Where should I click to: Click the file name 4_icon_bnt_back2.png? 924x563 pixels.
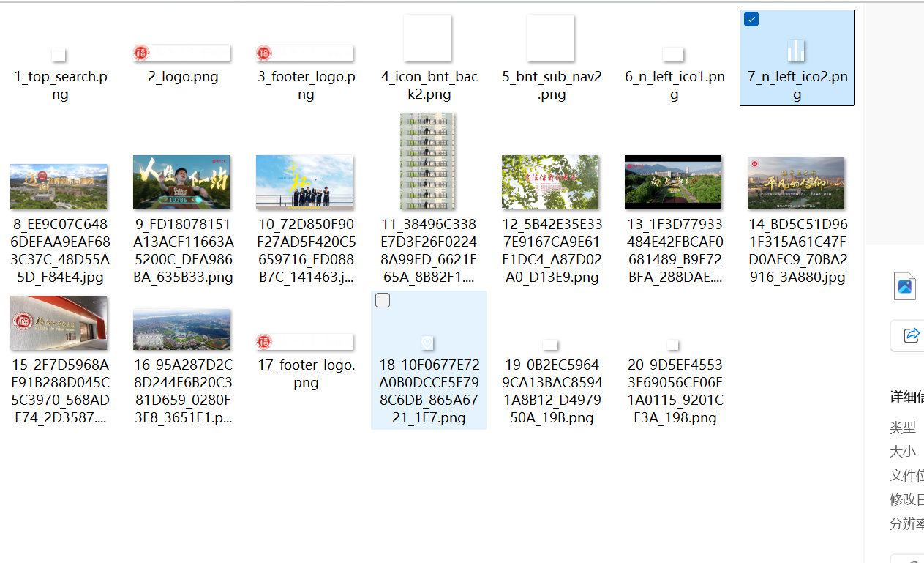(x=429, y=86)
